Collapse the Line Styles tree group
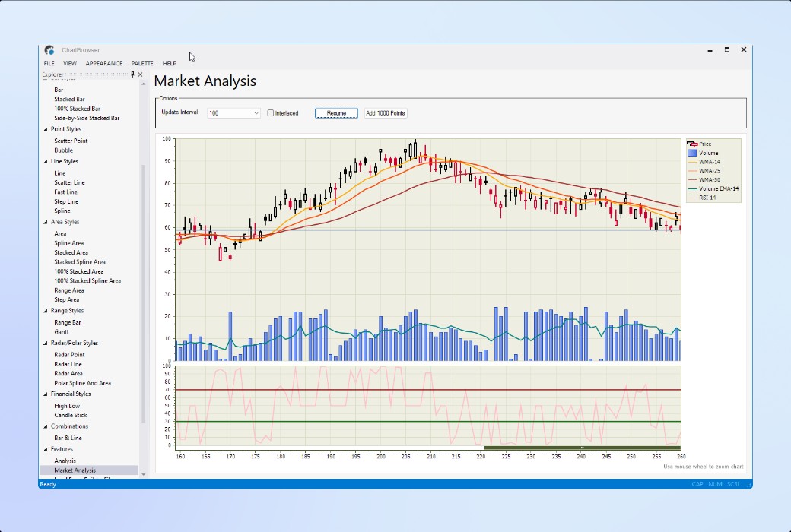This screenshot has width=791, height=532. point(46,161)
